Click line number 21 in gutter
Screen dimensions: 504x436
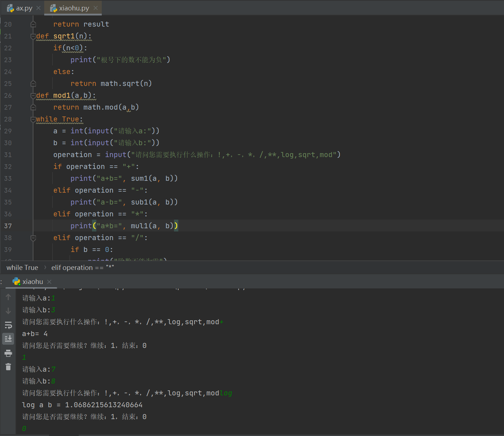(8, 36)
